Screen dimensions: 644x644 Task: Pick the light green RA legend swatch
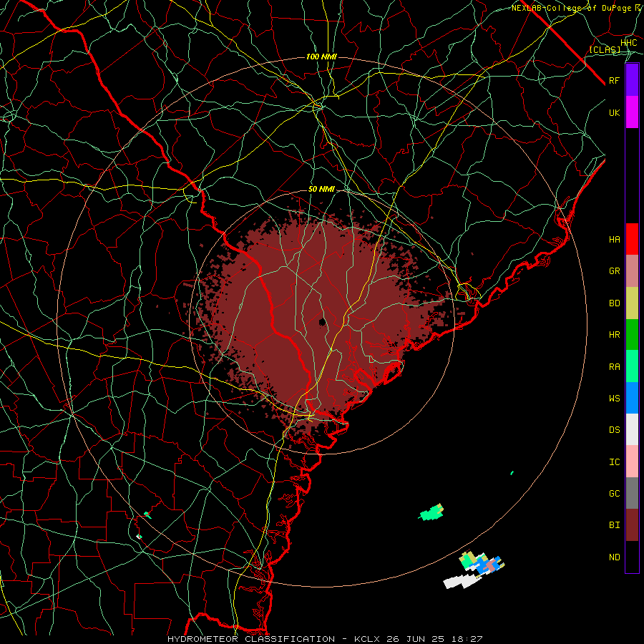coord(632,366)
